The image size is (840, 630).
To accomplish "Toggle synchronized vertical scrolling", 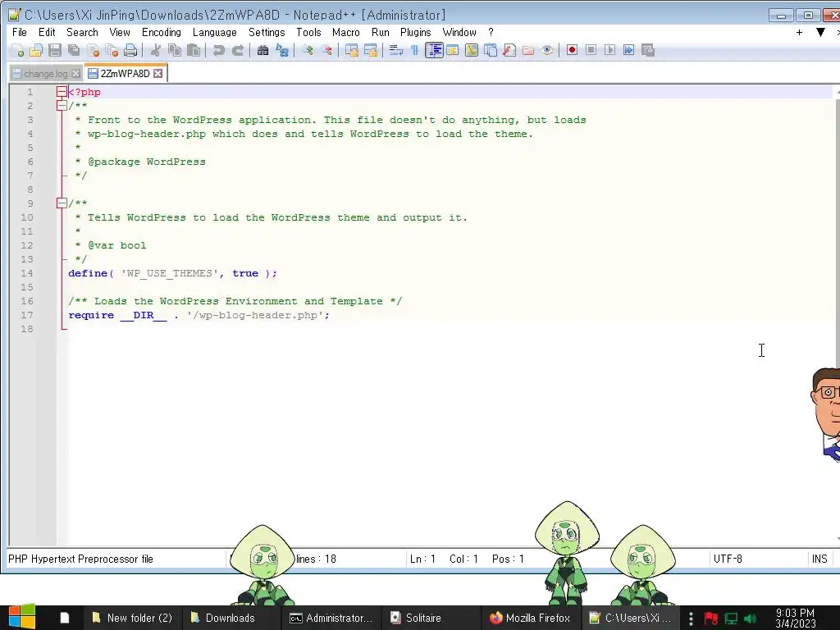I will pos(351,50).
